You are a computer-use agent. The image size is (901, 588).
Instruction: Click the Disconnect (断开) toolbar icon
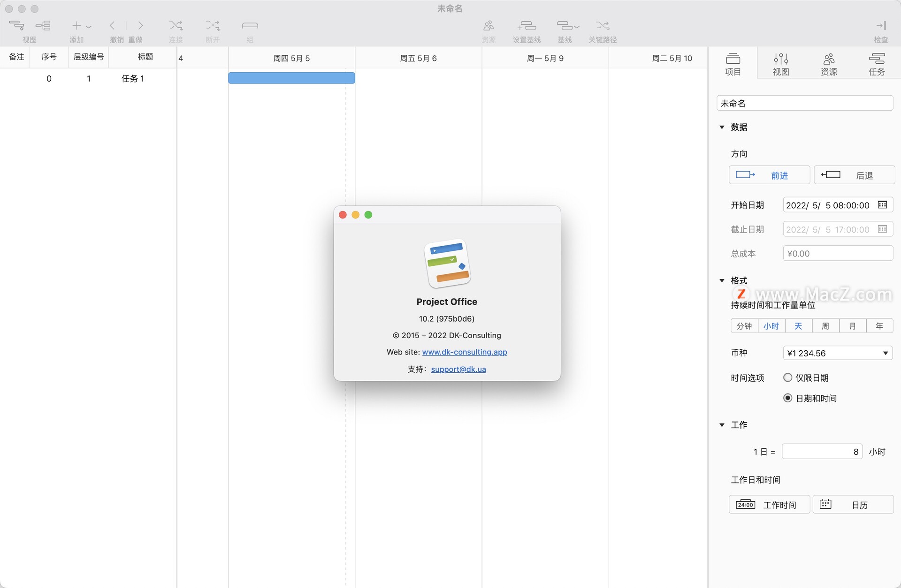pyautogui.click(x=213, y=26)
